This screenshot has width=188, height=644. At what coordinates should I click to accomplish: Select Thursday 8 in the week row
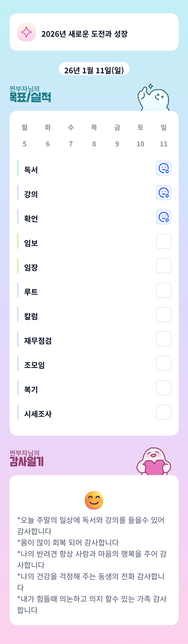coord(94,144)
